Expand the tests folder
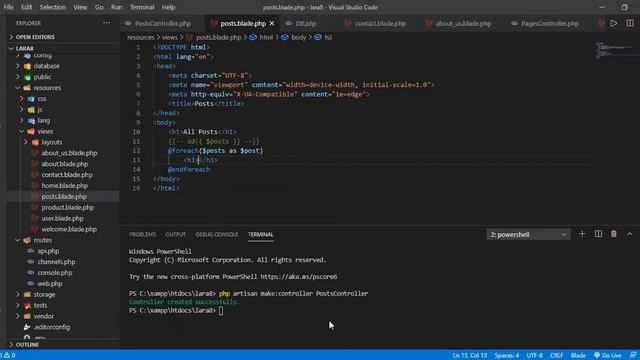This screenshot has width=640, height=360. pyautogui.click(x=40, y=305)
